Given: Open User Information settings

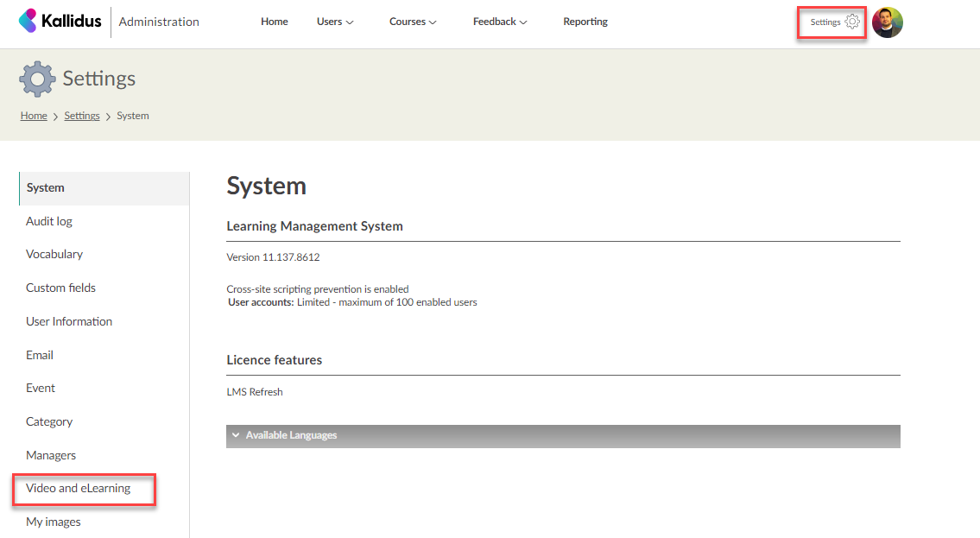Looking at the screenshot, I should (x=69, y=321).
